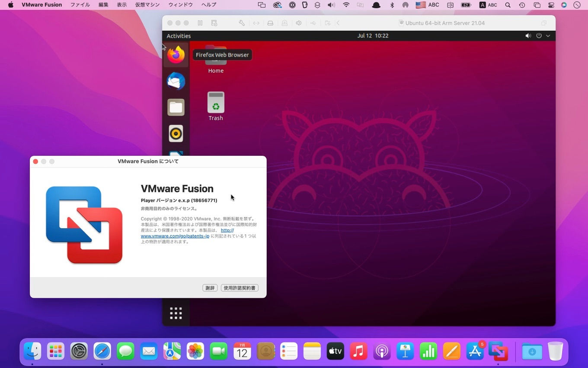Open the www.vmware.com/go/patents-jp link
588x368 pixels.
pyautogui.click(x=175, y=236)
